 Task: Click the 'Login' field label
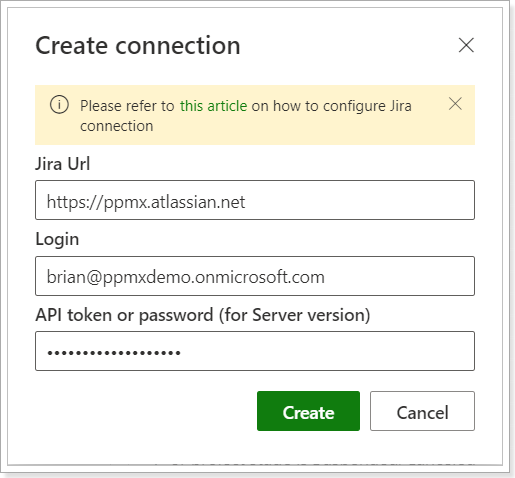click(x=57, y=239)
